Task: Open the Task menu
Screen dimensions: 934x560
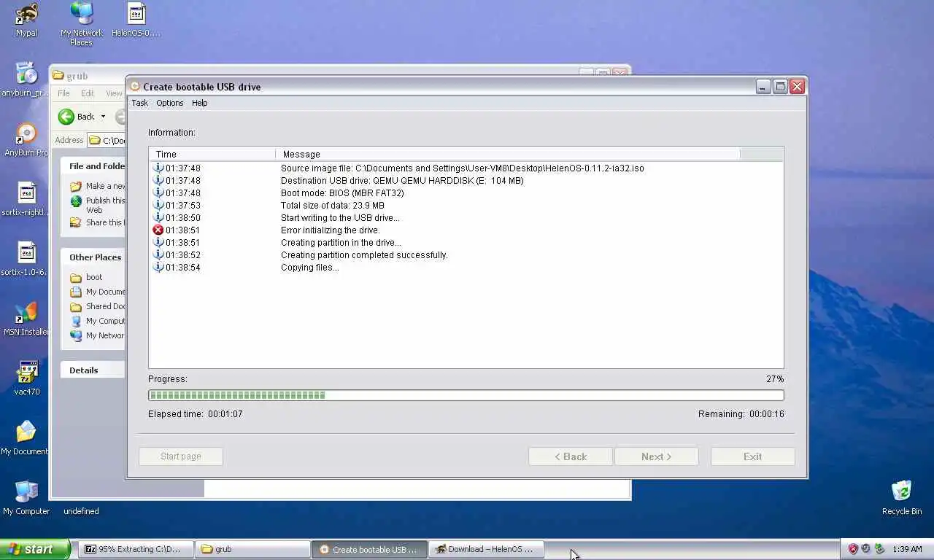Action: coord(139,103)
